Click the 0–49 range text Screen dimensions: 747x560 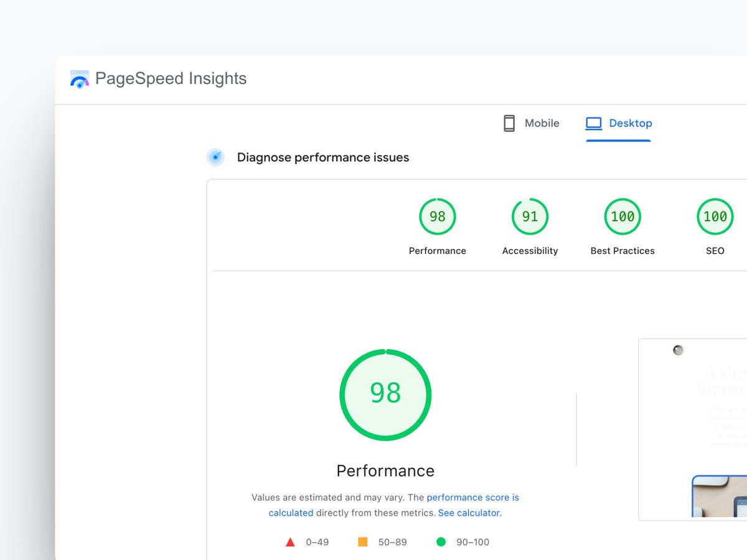point(317,542)
